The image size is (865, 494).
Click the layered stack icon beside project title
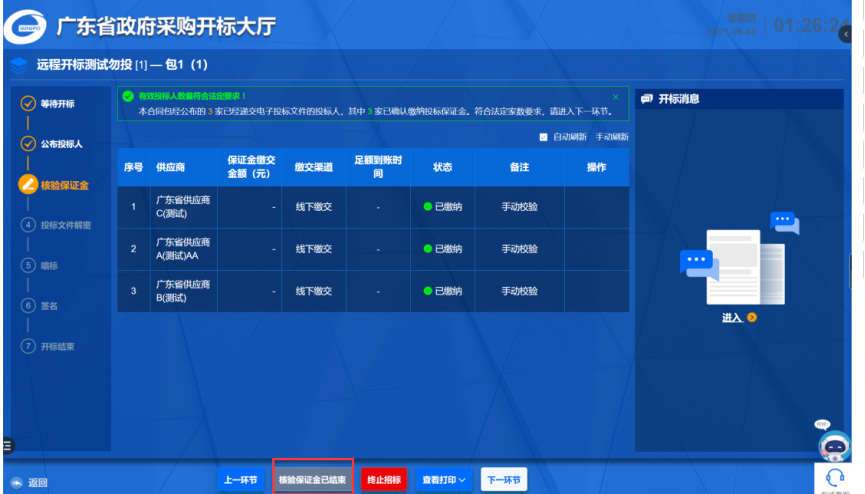click(19, 65)
